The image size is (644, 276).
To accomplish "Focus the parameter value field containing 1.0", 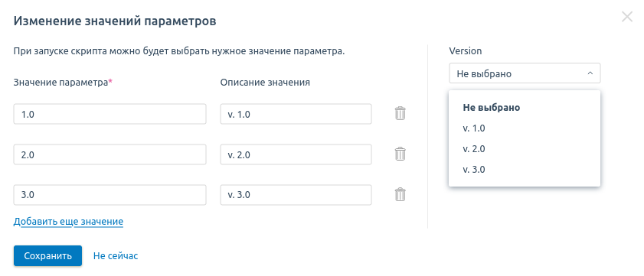I will tap(110, 114).
